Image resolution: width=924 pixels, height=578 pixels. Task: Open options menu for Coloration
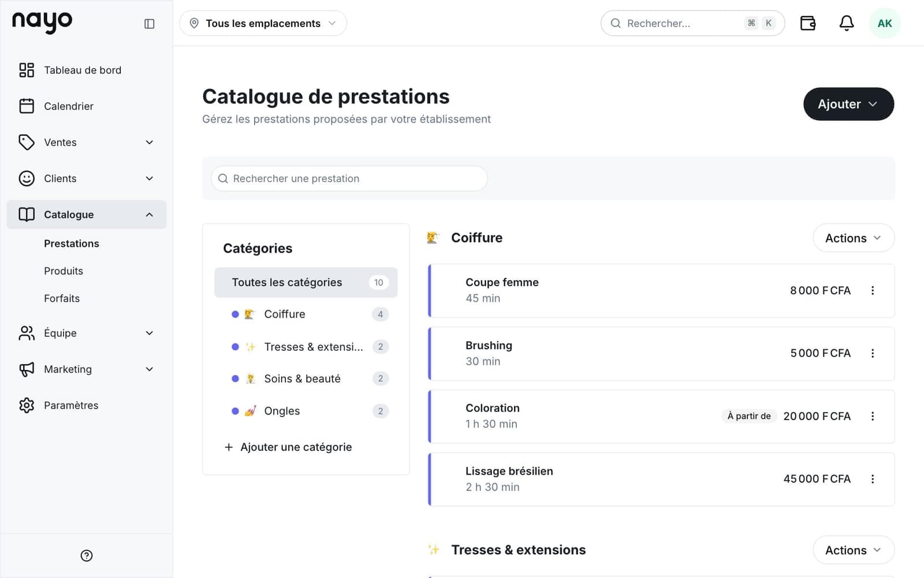pyautogui.click(x=873, y=416)
